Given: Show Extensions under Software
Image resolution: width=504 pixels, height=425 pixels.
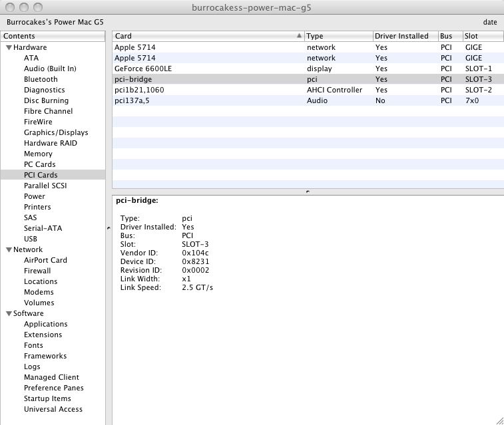Looking at the screenshot, I should pos(43,335).
